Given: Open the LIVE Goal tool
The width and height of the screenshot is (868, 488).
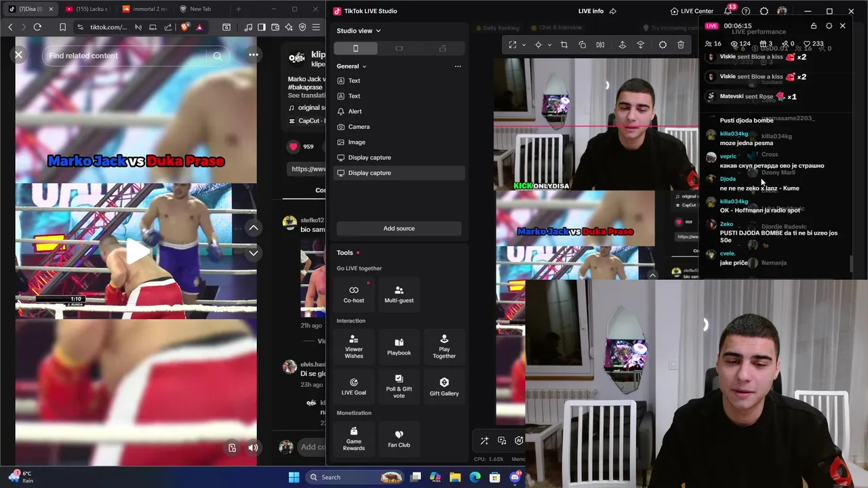Looking at the screenshot, I should (x=353, y=386).
